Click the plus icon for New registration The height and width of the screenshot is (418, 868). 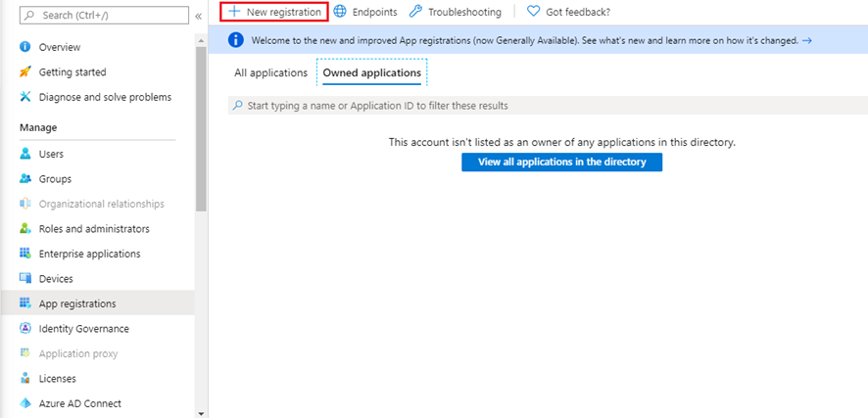coord(235,11)
